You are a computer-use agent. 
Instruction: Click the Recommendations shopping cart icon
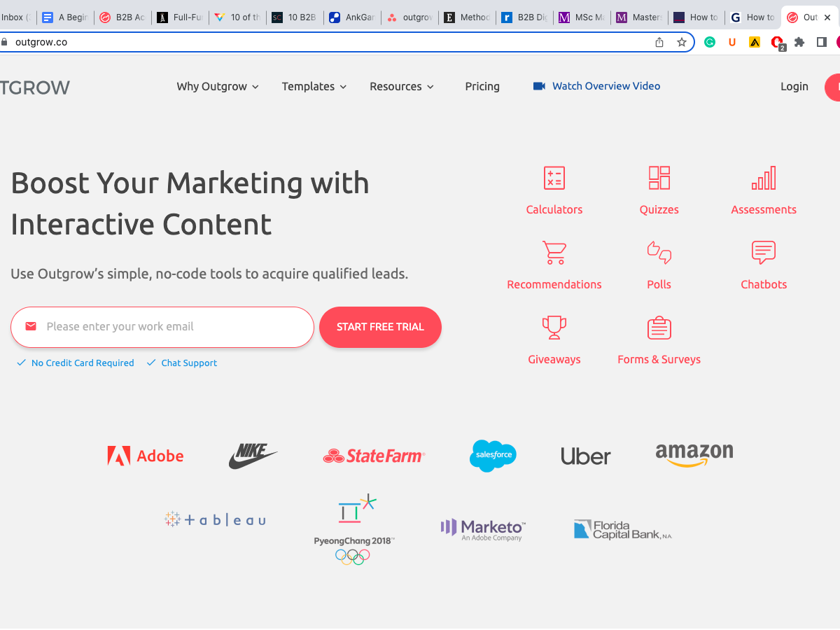[554, 253]
